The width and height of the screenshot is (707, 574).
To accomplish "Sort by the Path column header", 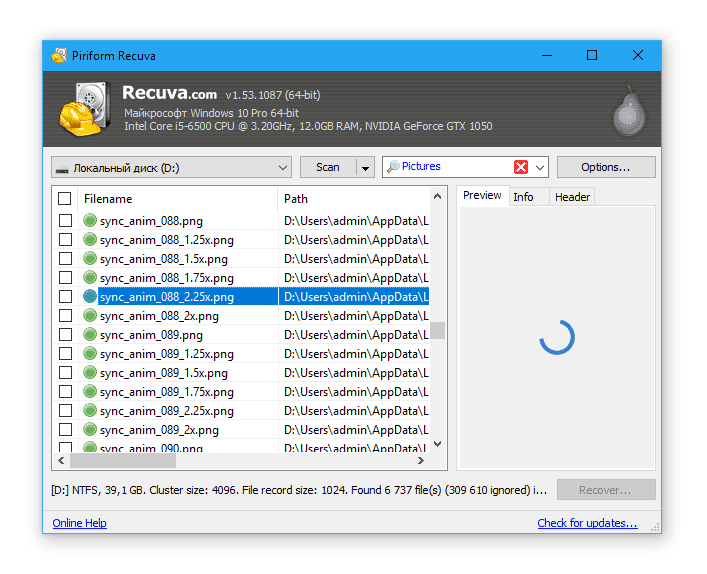I will click(x=354, y=199).
